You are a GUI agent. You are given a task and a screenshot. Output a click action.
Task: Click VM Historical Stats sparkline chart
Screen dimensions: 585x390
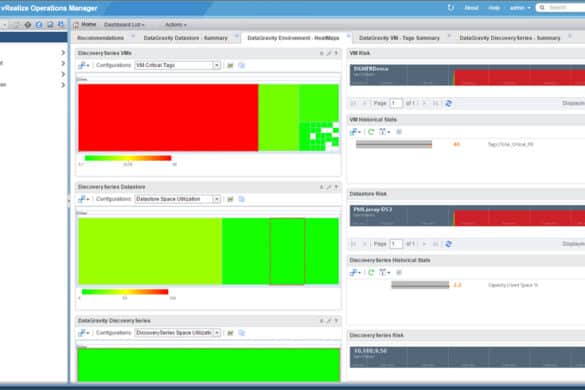(x=394, y=144)
